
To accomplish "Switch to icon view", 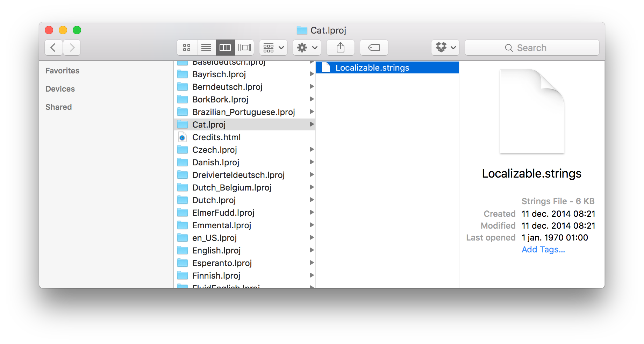I will pyautogui.click(x=187, y=48).
